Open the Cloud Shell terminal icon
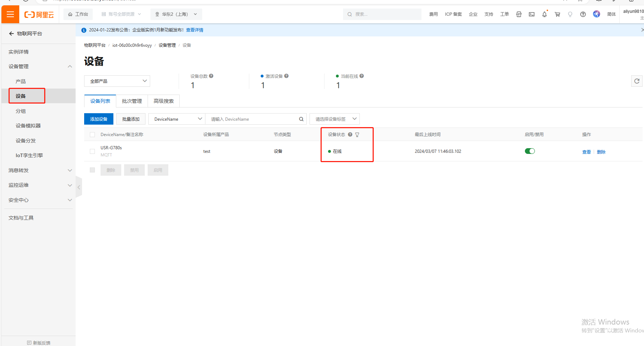The width and height of the screenshot is (644, 346). coord(531,14)
